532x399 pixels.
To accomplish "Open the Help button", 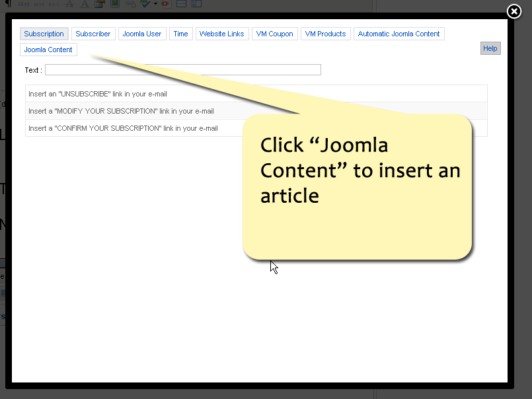I will click(490, 48).
